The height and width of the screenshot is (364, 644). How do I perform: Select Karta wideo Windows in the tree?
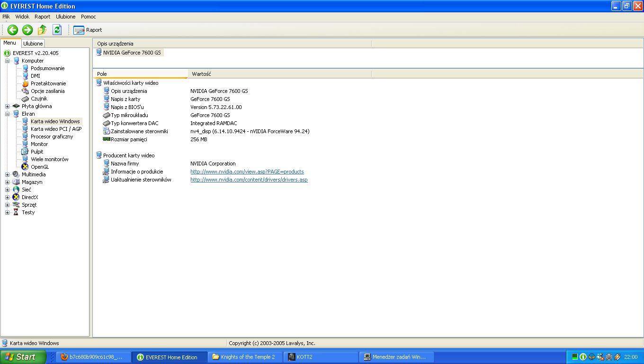pyautogui.click(x=55, y=121)
